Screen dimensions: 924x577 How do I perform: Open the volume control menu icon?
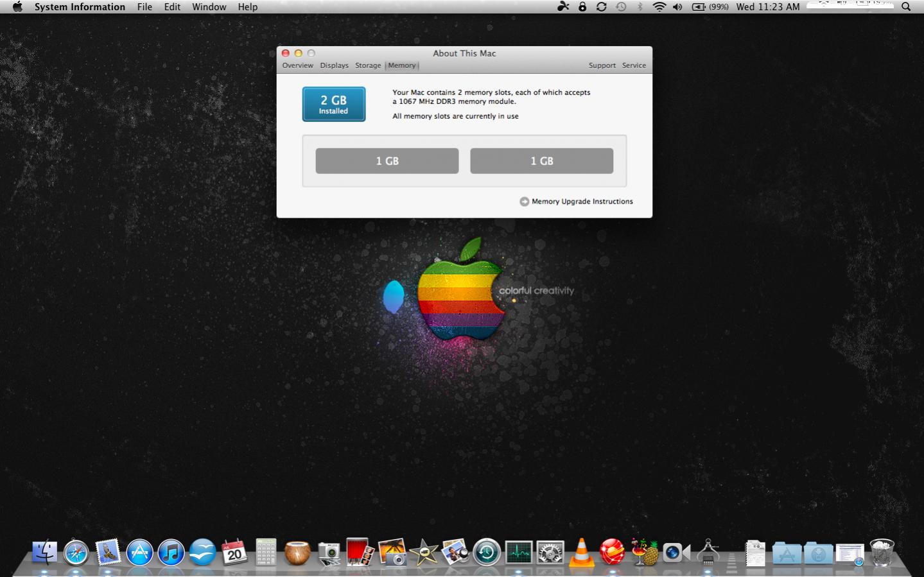[677, 6]
